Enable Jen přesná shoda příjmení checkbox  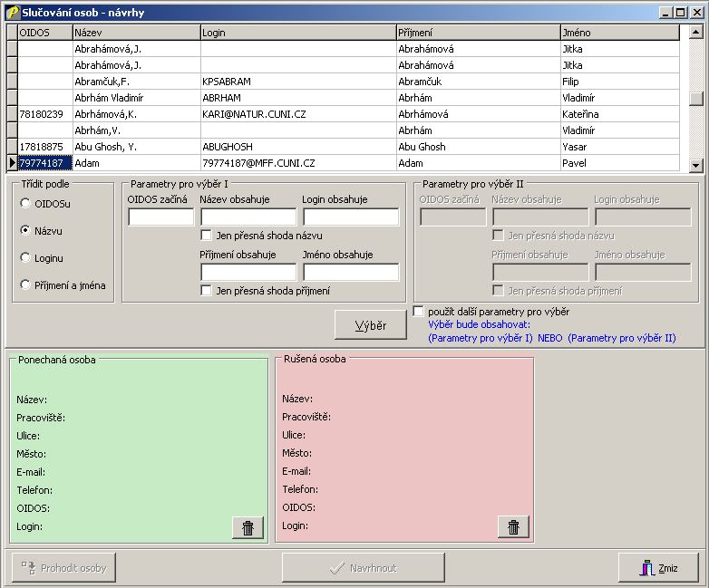207,291
